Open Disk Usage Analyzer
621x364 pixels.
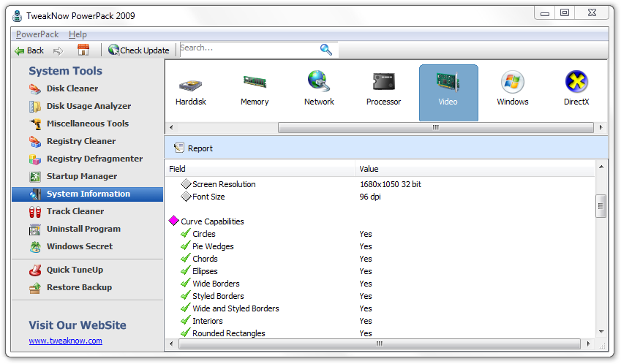pyautogui.click(x=89, y=106)
